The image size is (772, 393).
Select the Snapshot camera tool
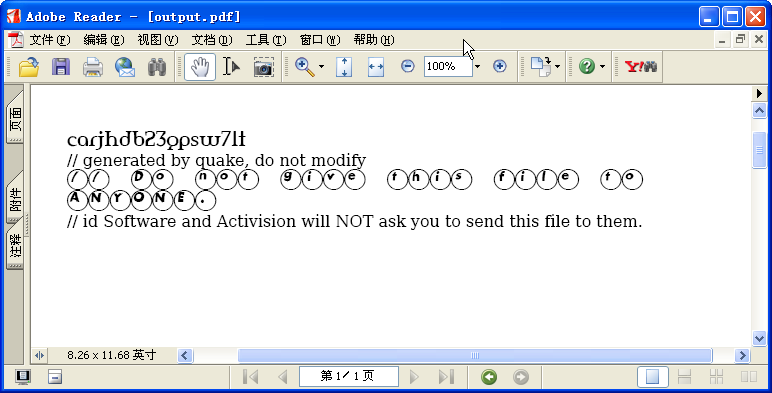pos(264,66)
